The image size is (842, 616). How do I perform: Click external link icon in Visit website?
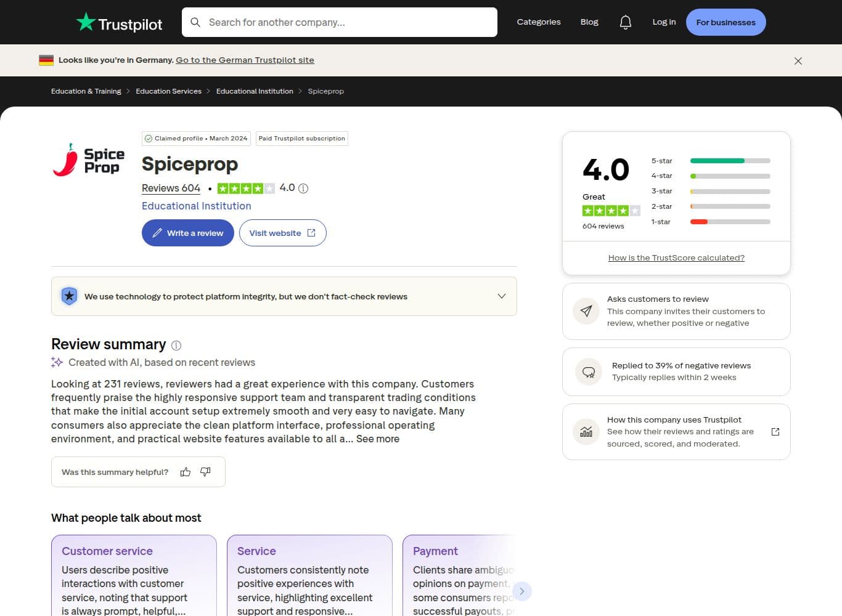coord(311,233)
